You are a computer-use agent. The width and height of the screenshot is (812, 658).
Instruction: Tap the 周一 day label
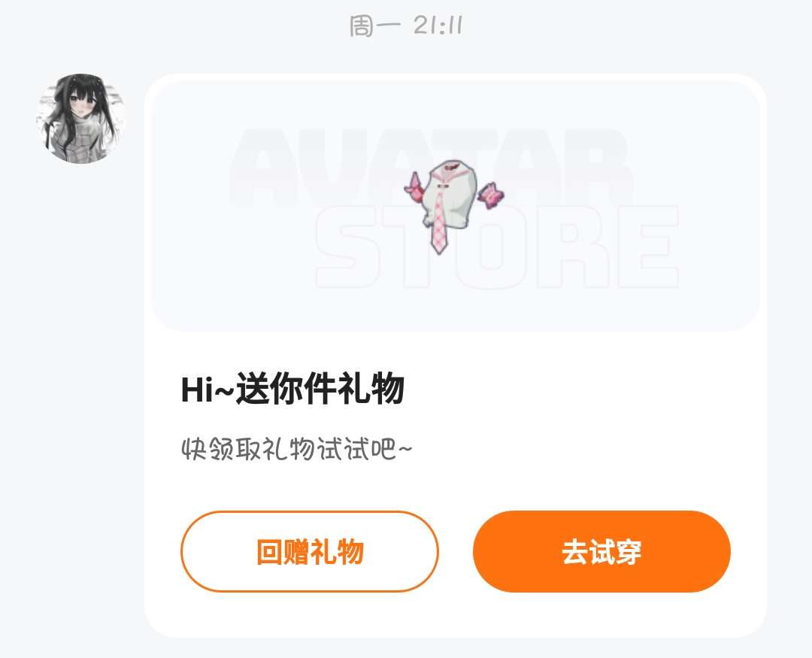click(375, 26)
